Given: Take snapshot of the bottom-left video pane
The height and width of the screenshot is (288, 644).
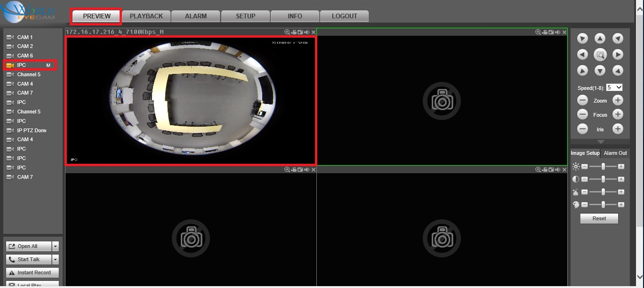Looking at the screenshot, I should click(300, 169).
